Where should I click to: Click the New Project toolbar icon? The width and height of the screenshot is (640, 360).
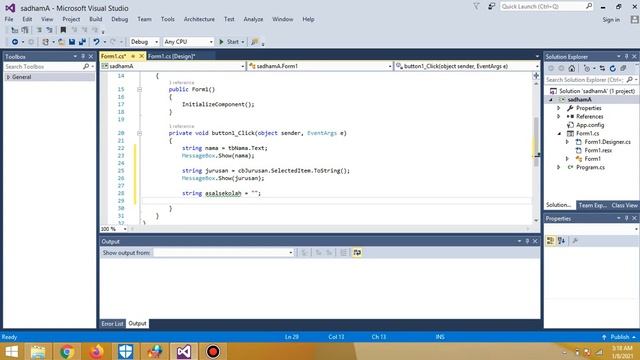tap(45, 42)
